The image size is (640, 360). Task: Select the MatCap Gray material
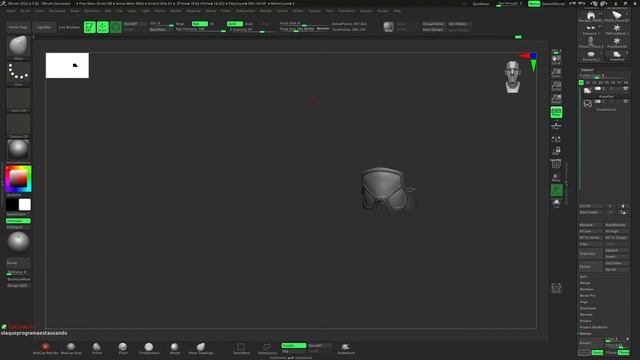point(71,348)
